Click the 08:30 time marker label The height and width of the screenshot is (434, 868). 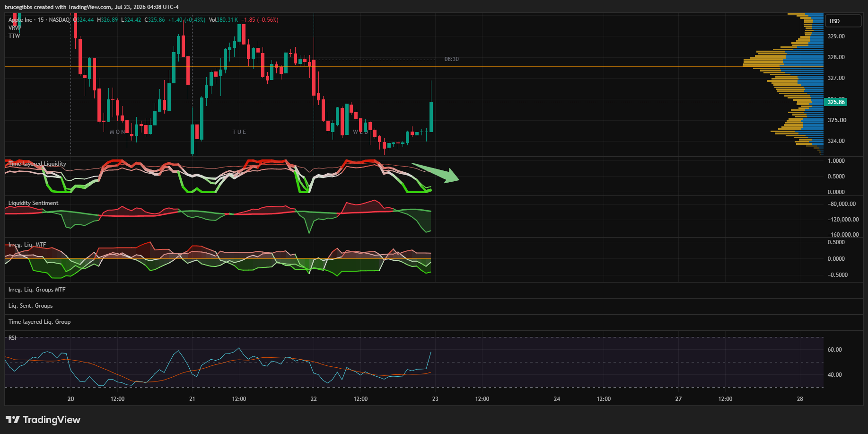point(452,59)
